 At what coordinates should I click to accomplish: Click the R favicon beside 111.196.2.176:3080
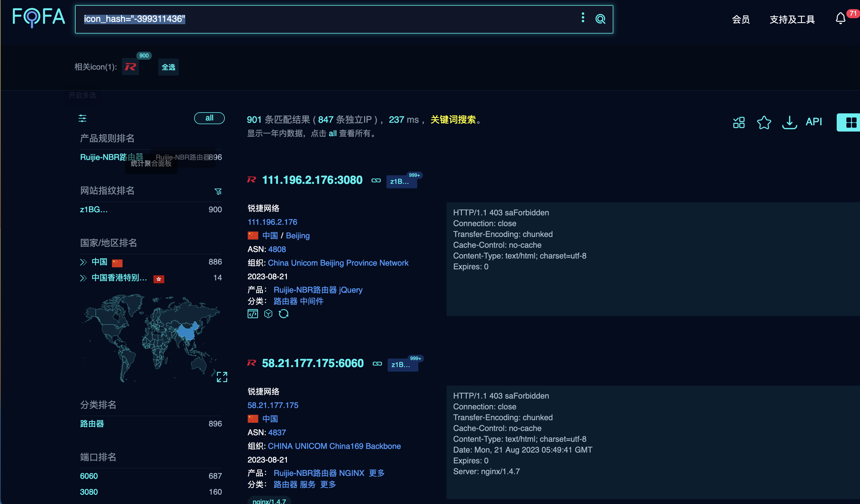[252, 180]
